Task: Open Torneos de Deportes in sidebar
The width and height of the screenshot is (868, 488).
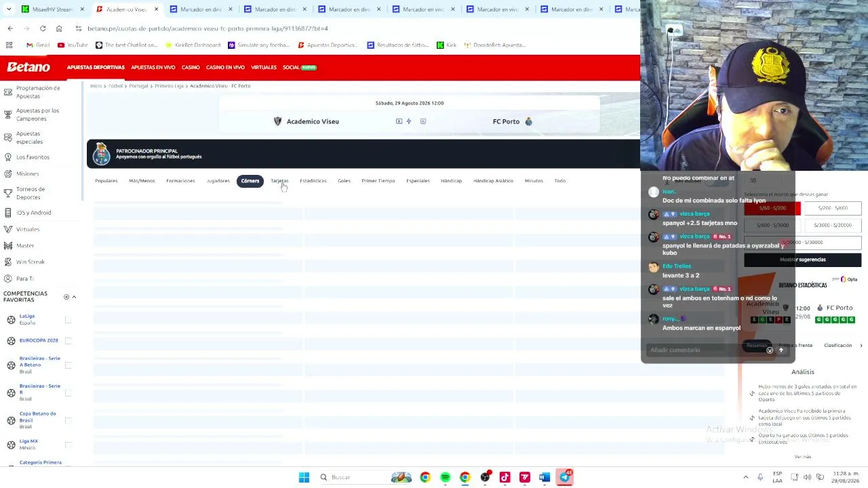Action: click(x=41, y=193)
